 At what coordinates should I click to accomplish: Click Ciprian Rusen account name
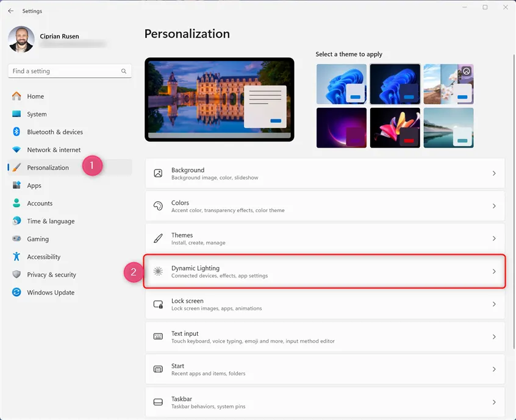point(60,36)
